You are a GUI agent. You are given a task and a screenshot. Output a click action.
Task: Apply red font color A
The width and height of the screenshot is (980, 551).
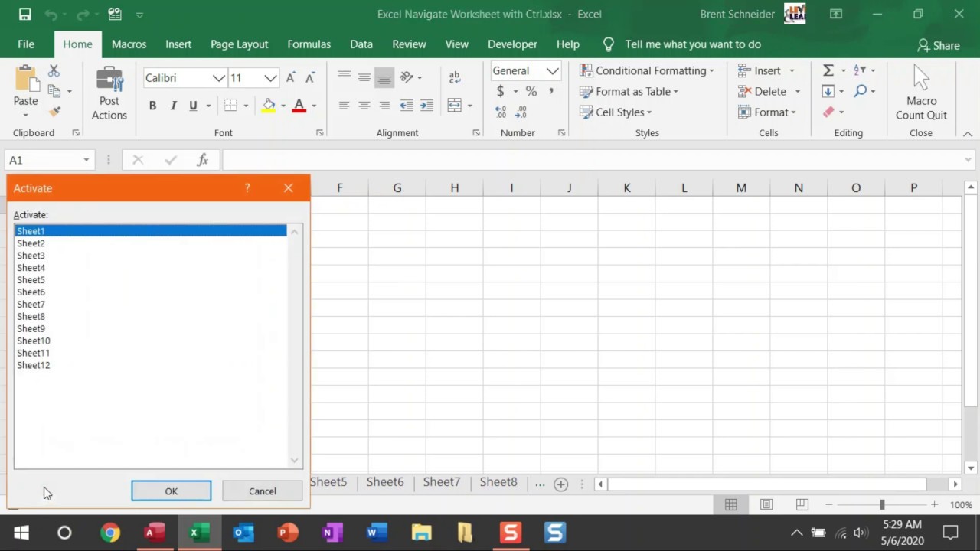[x=299, y=106]
